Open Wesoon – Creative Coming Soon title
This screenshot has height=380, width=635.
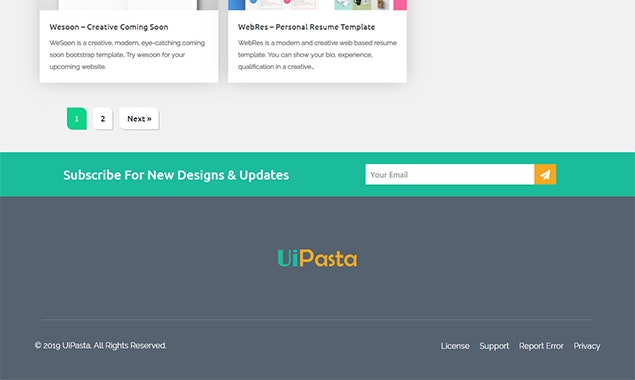(109, 27)
